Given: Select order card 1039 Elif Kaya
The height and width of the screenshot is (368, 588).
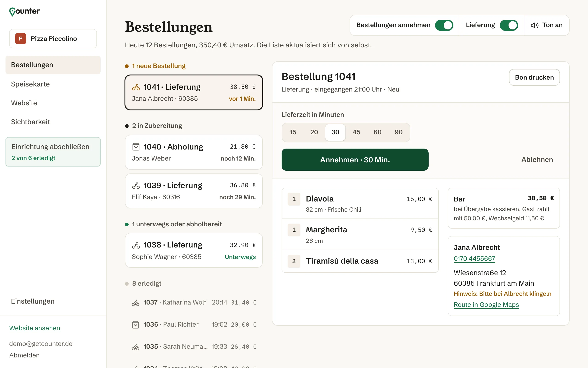Looking at the screenshot, I should [194, 191].
